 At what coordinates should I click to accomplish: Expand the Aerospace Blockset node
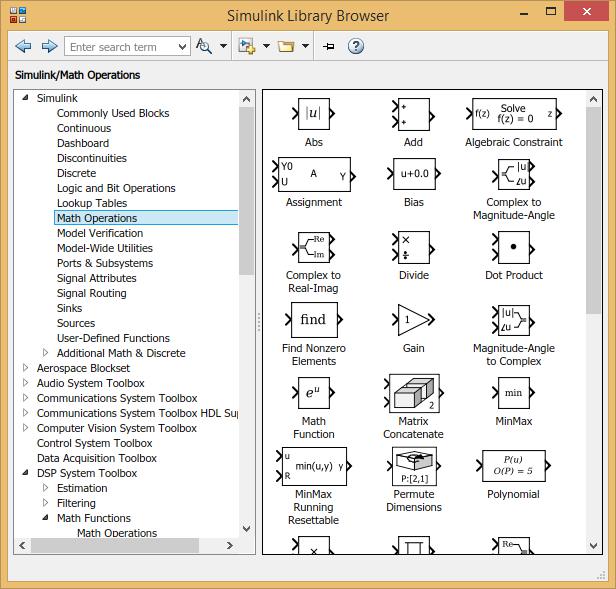tap(26, 368)
